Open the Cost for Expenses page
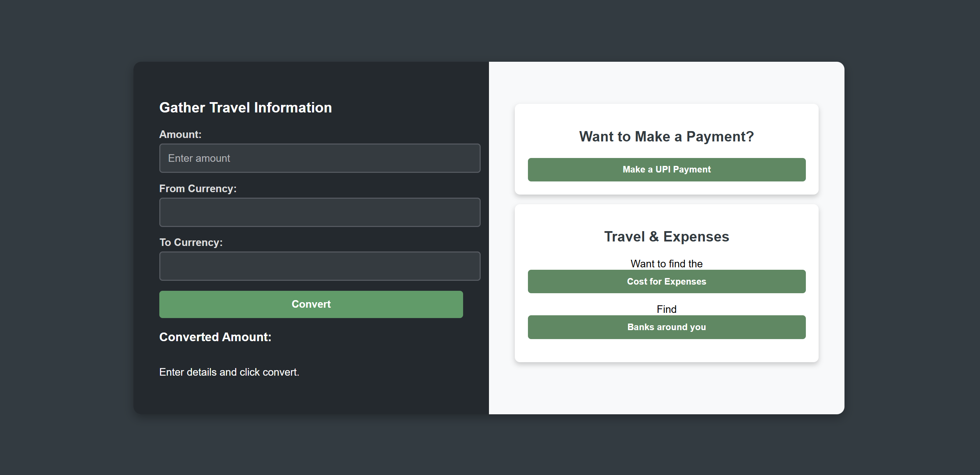The height and width of the screenshot is (475, 980). pos(666,281)
